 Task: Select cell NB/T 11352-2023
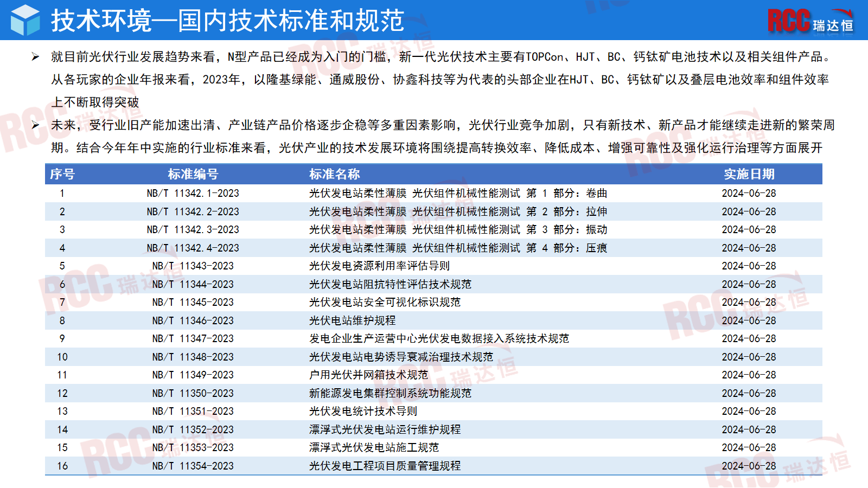193,429
